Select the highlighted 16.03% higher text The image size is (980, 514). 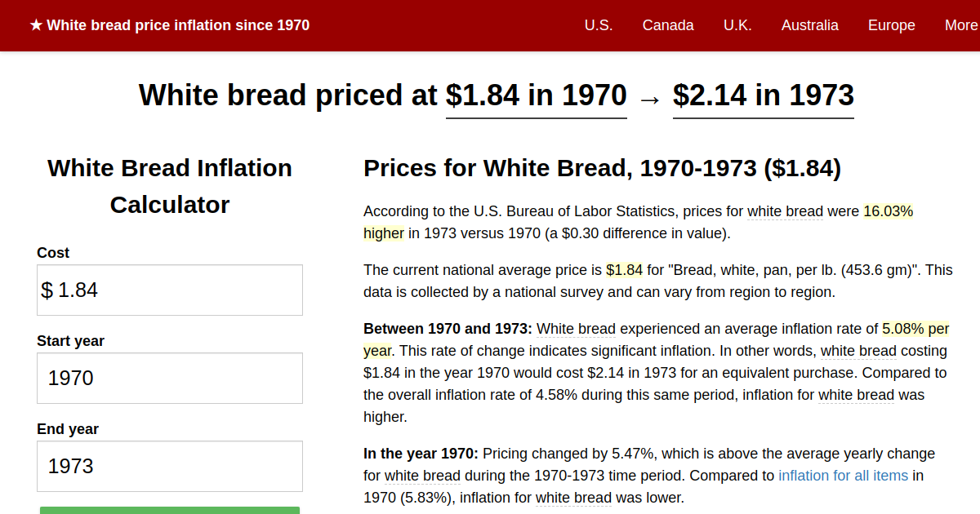point(888,211)
